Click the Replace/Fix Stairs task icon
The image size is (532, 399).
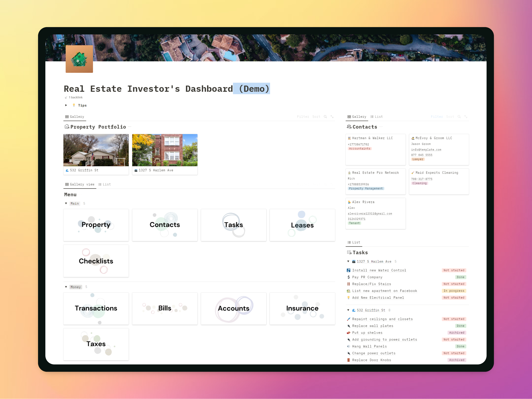[x=349, y=284]
